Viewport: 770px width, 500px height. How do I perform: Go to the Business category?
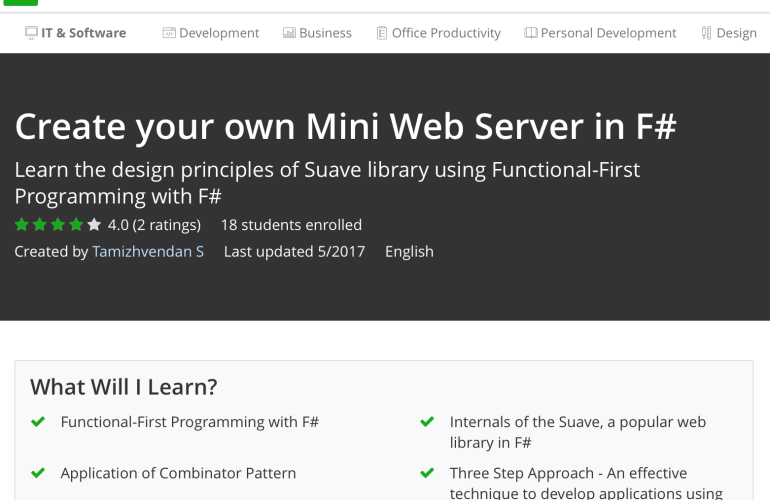[325, 33]
